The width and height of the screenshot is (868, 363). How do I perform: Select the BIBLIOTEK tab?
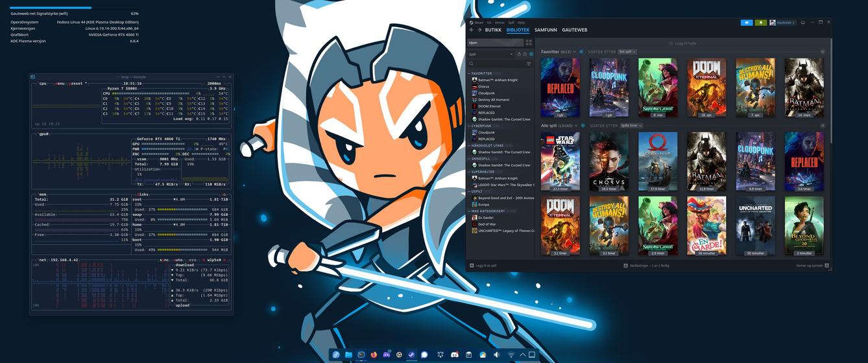[518, 30]
